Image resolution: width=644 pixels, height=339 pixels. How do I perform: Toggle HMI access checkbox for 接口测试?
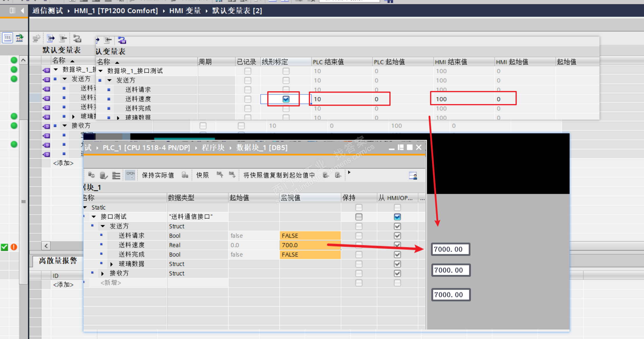397,217
